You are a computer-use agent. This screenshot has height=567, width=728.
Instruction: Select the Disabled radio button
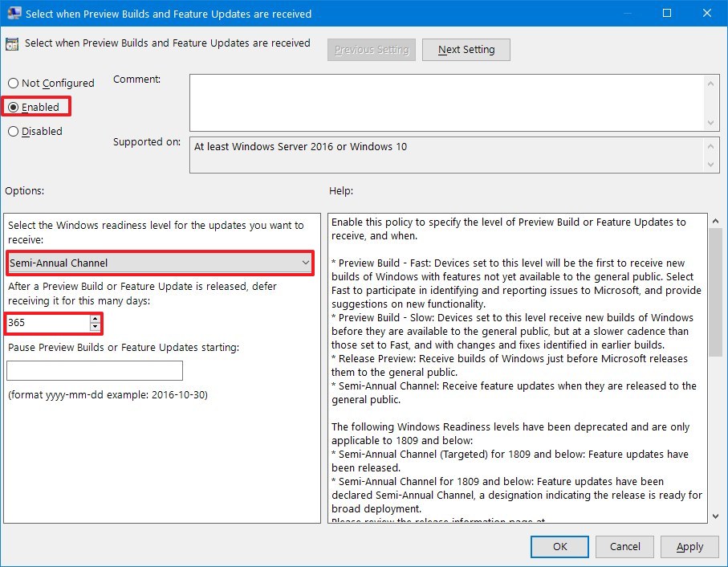14,131
